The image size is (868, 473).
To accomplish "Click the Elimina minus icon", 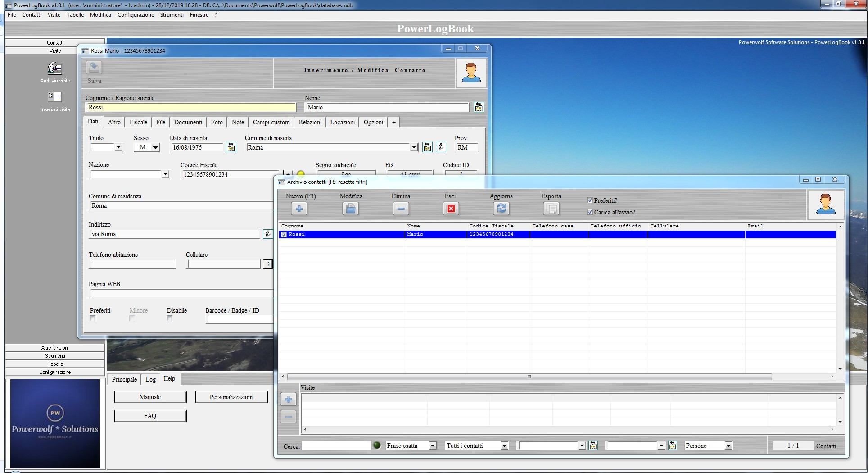I will click(401, 209).
